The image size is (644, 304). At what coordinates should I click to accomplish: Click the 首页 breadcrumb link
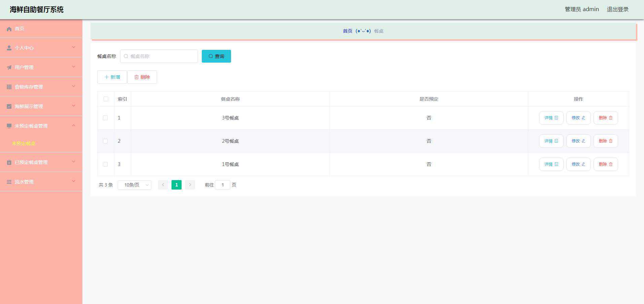[348, 31]
